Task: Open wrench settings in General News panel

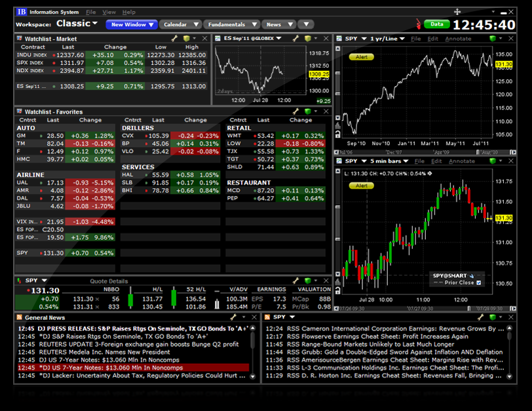Action: 233,317
